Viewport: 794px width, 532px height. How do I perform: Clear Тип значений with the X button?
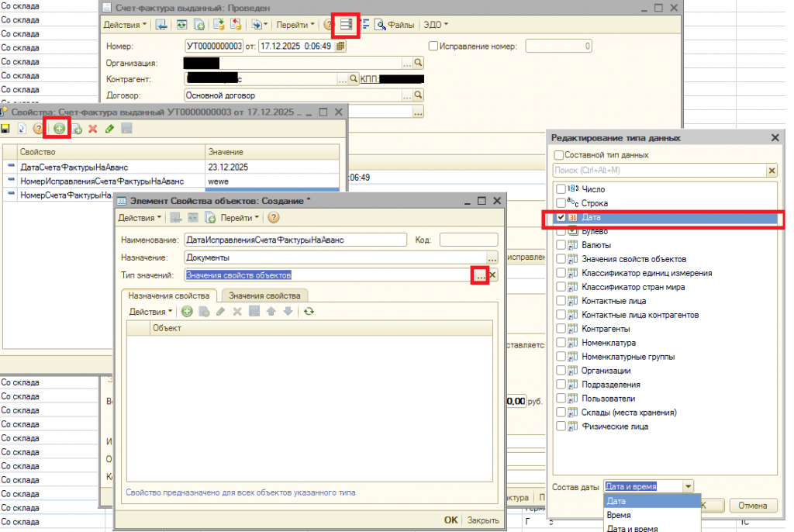tap(492, 275)
